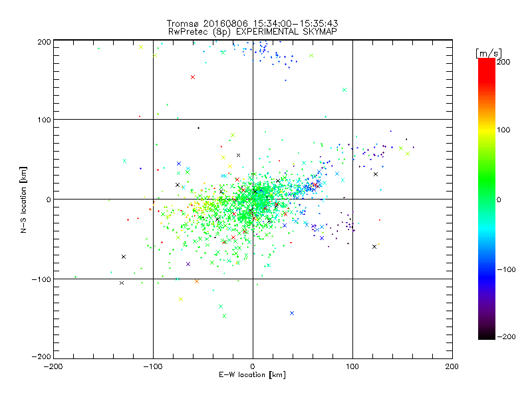
Task: Click the x-axis tick label '-200'
Action: point(53,366)
